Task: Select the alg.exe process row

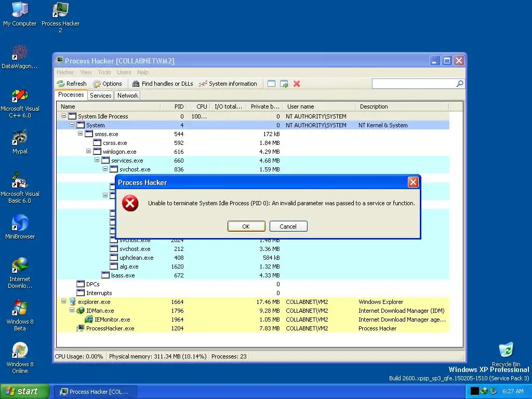Action: point(253,267)
